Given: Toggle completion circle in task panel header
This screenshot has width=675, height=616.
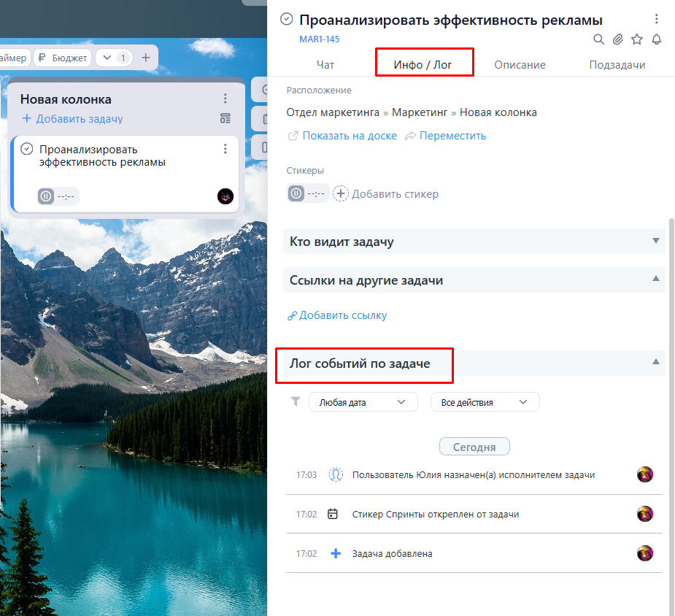Looking at the screenshot, I should (287, 19).
